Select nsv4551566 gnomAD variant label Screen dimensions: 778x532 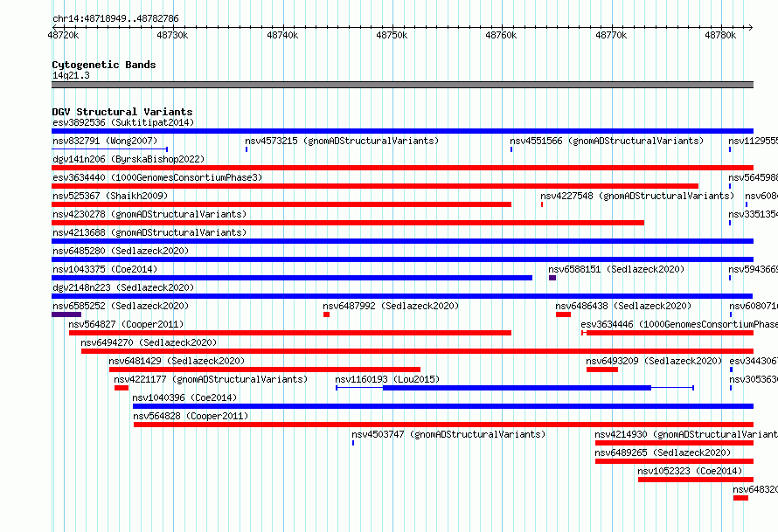point(607,141)
